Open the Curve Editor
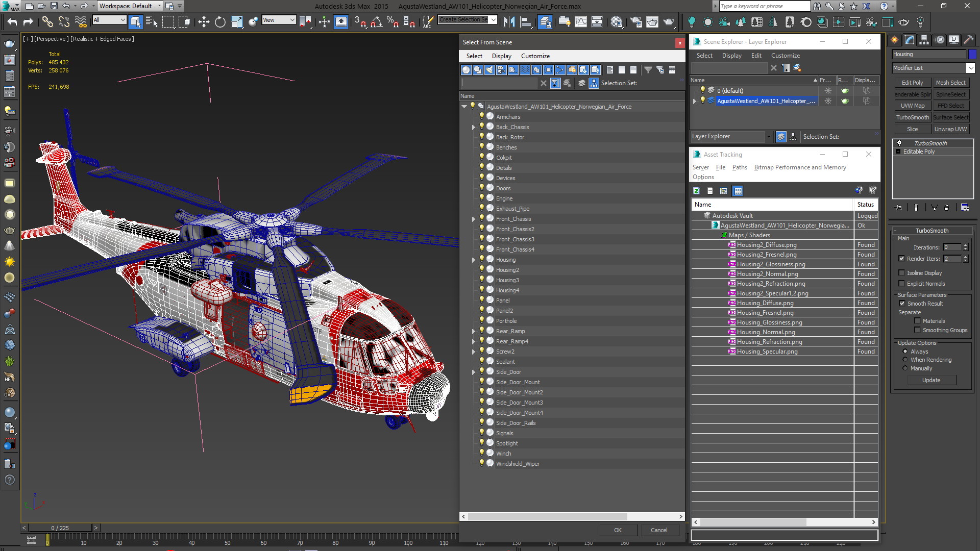Screen dimensions: 980x551 click(581, 21)
